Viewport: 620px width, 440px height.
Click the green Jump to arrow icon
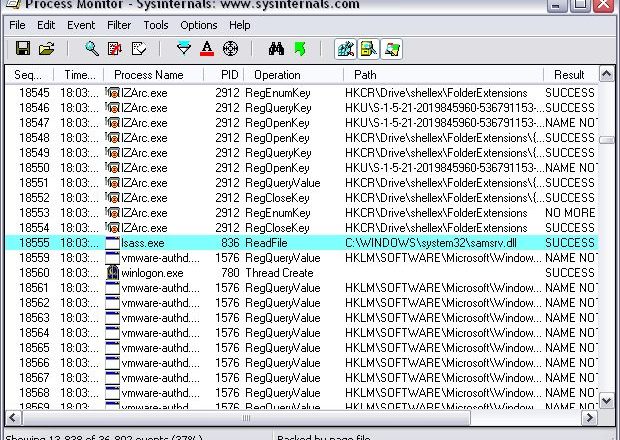tap(300, 49)
